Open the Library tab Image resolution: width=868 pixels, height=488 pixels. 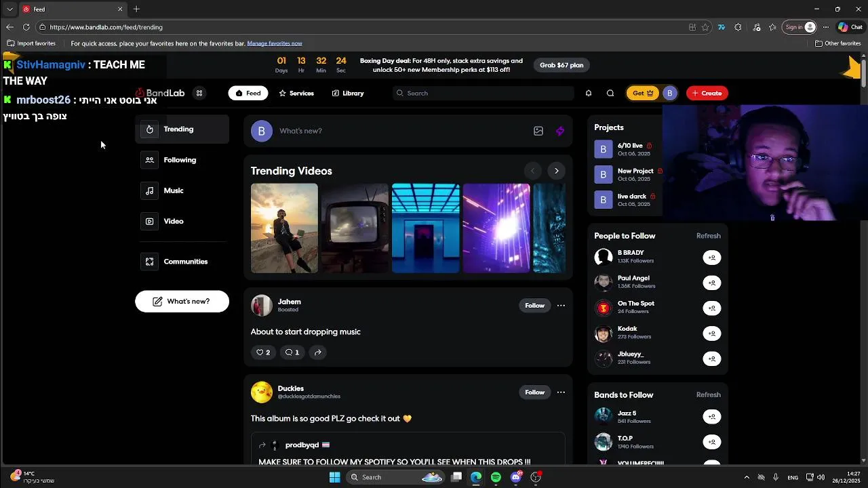[x=348, y=93]
